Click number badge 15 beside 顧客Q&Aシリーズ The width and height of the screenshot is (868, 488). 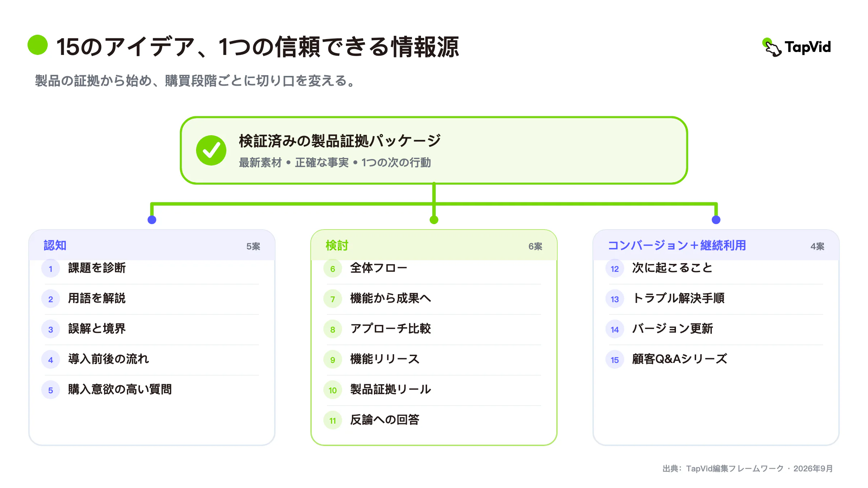point(615,360)
